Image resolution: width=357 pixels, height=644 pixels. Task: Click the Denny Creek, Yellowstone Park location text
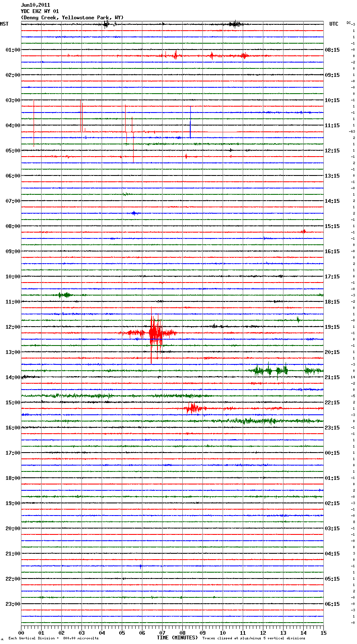point(72,18)
